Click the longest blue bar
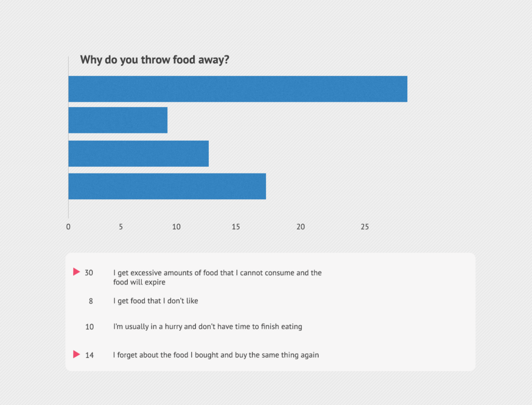The image size is (532, 405). coord(237,89)
